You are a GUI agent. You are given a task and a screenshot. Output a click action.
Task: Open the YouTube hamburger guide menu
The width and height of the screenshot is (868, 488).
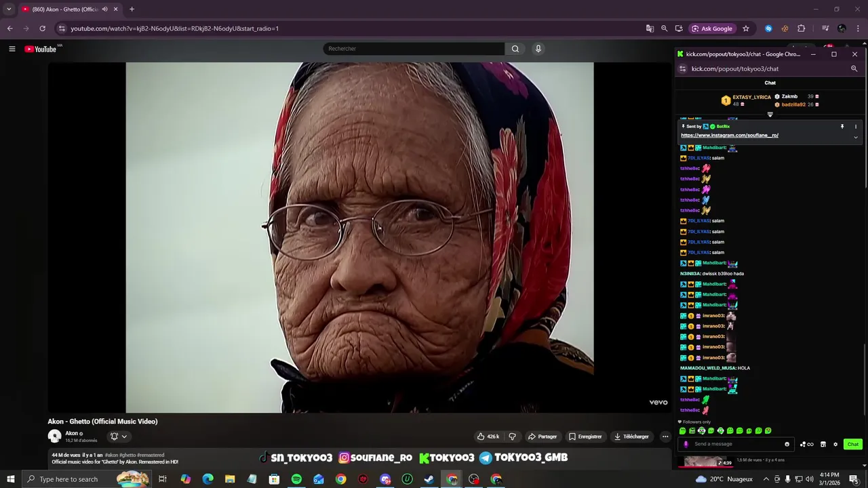12,49
